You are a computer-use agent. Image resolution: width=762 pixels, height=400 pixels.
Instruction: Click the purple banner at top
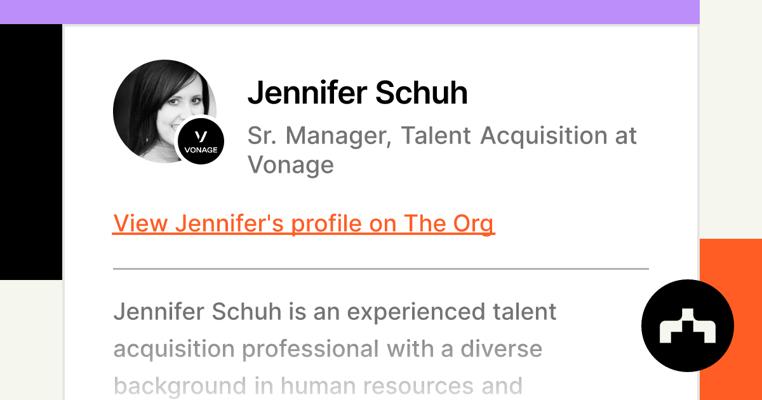(x=349, y=11)
